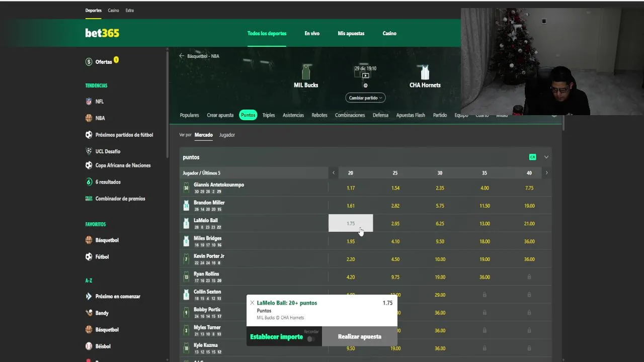Switch view to Mercado

[x=204, y=135]
